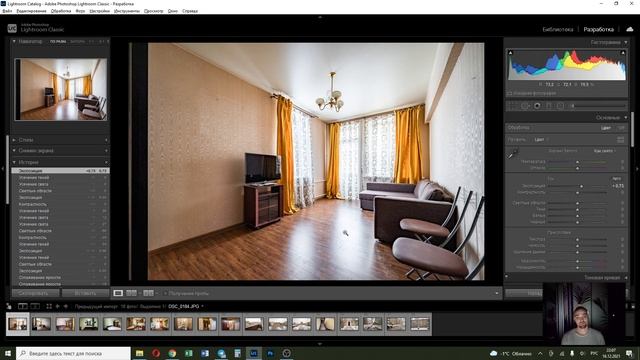
Task: Enable Получение пробы soft proofing checkbox
Action: click(x=165, y=293)
